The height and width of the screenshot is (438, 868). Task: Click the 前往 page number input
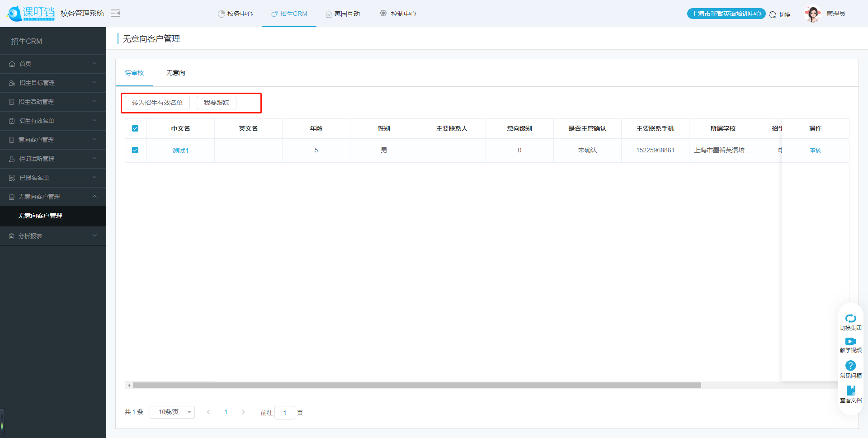pos(285,413)
